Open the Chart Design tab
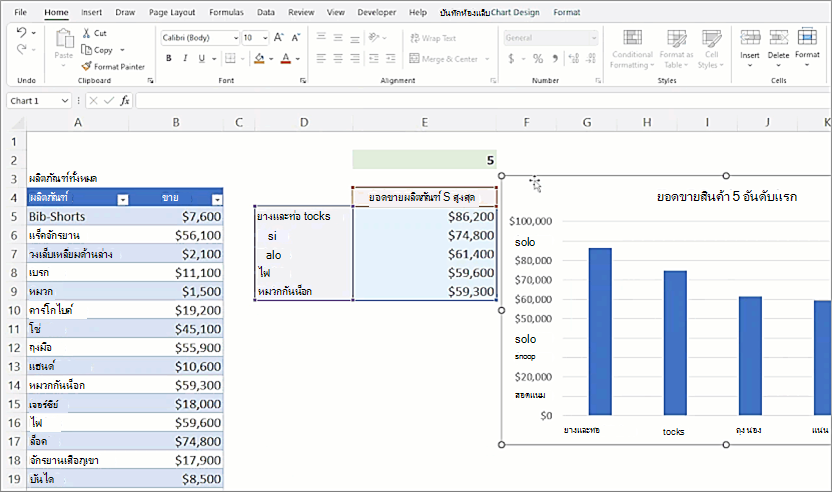Image resolution: width=832 pixels, height=492 pixels. click(x=515, y=12)
